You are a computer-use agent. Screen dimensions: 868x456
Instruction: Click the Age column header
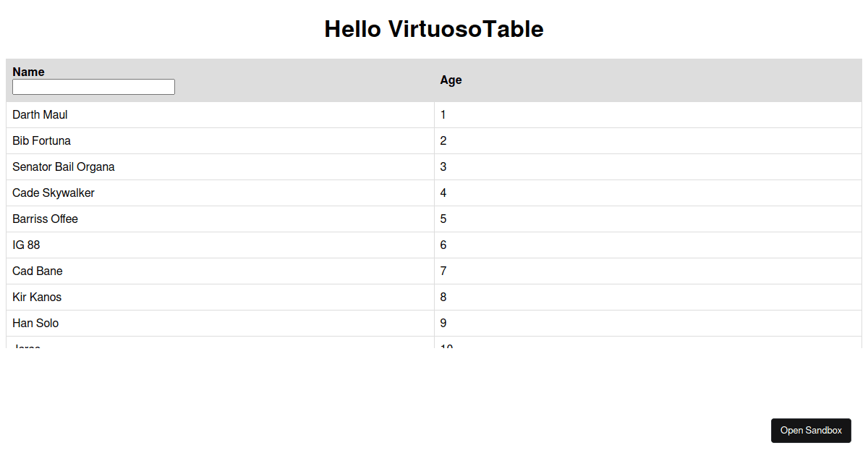tap(451, 80)
